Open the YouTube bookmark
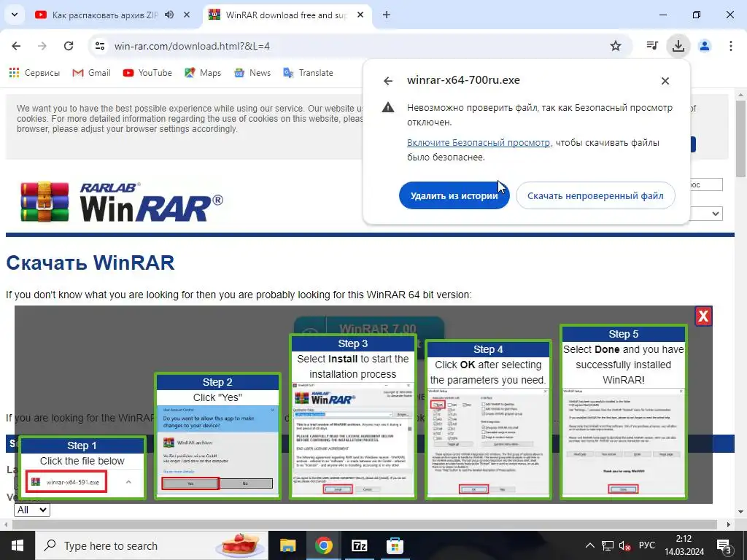The height and width of the screenshot is (560, 747). point(147,73)
